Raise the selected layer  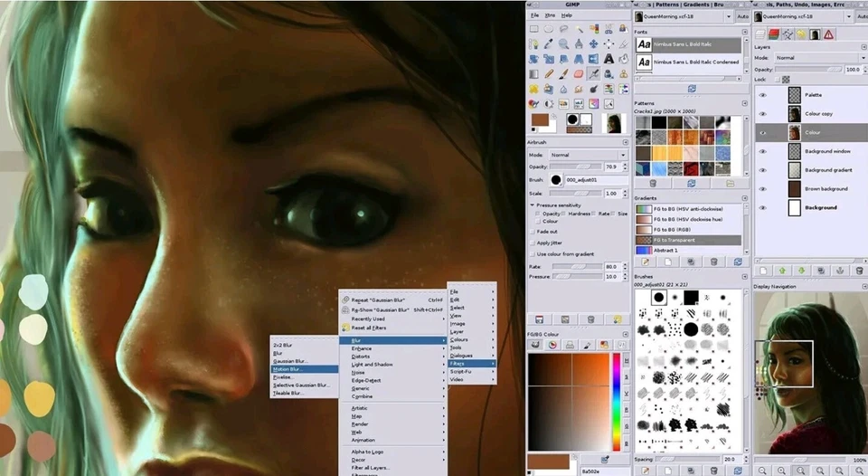click(x=782, y=271)
